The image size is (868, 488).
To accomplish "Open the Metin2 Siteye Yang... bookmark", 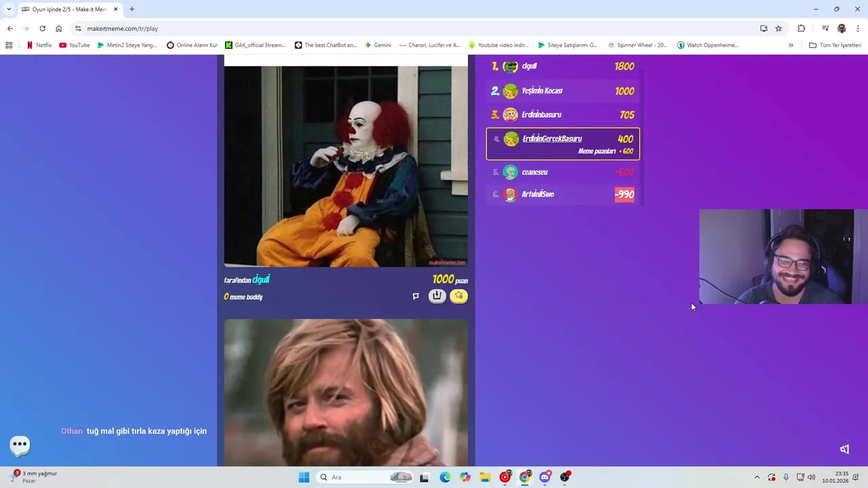I will coord(127,45).
